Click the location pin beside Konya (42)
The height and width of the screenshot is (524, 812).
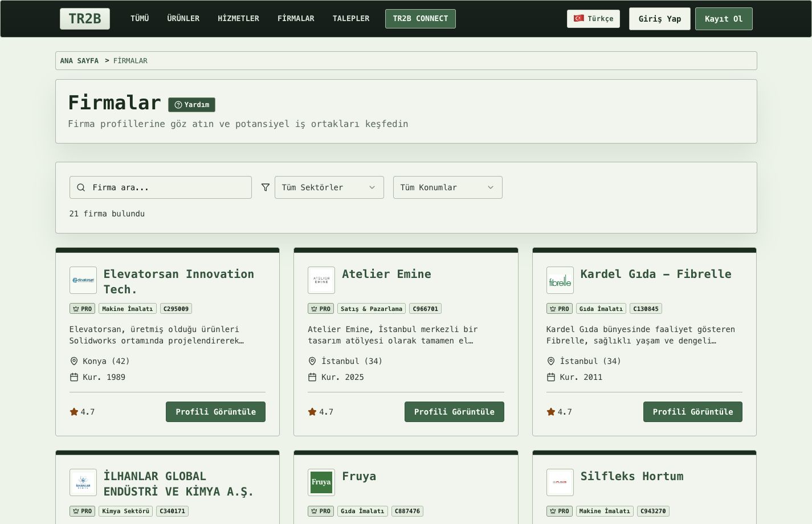tap(74, 361)
